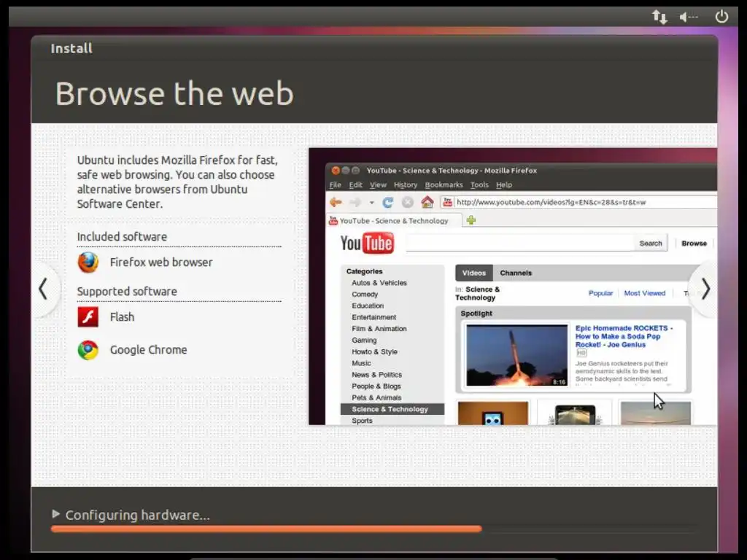Open the Comedy category
This screenshot has width=747, height=560.
[x=365, y=295]
